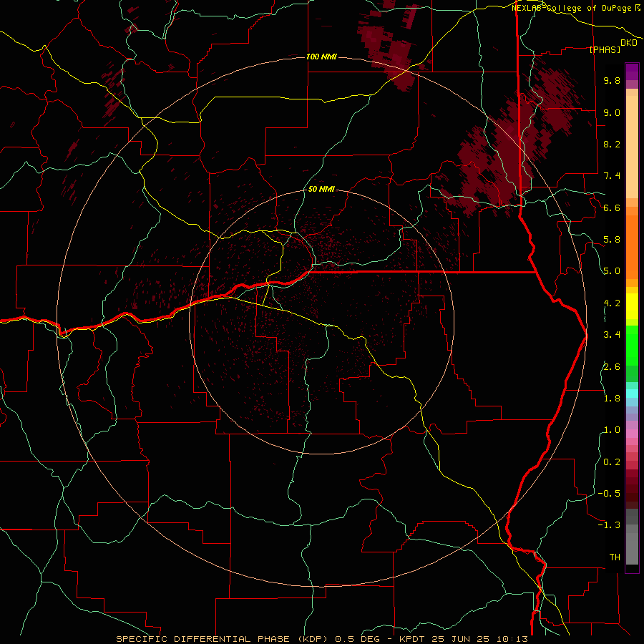Image resolution: width=644 pixels, height=644 pixels.
Task: Click the '100 NMI' range ring label
Action: (321, 57)
